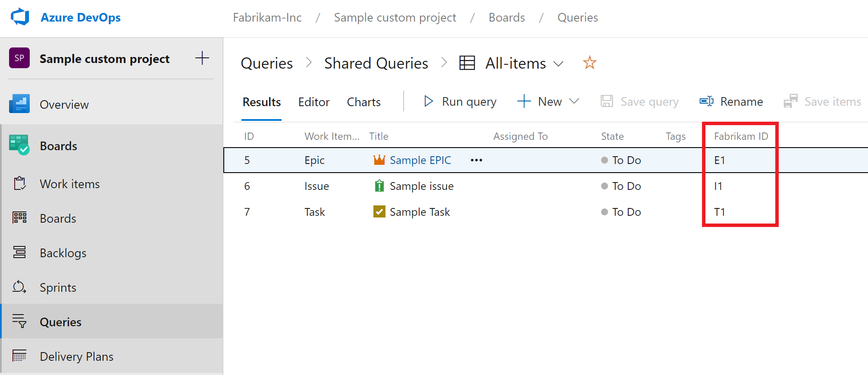Open Backlogs in the sidebar
868x375 pixels.
click(63, 253)
